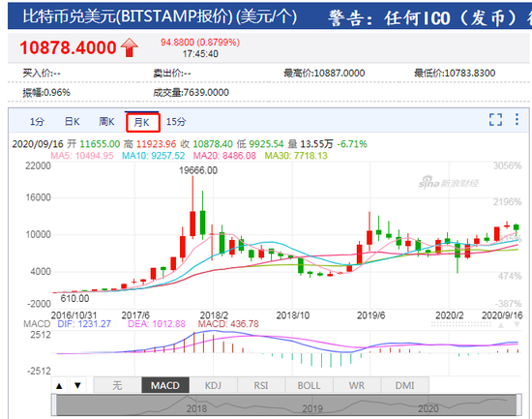The width and height of the screenshot is (532, 419).
Task: Click the 卖出价 label
Action: click(x=172, y=73)
